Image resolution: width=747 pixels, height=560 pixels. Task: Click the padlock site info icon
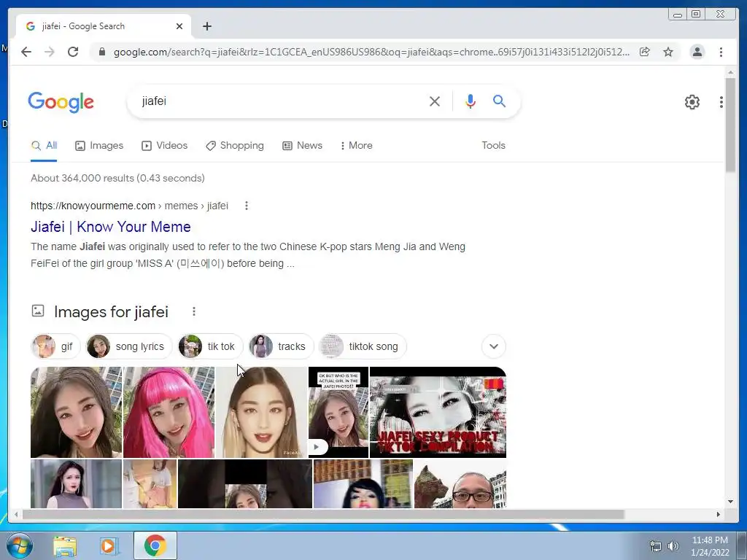[101, 52]
